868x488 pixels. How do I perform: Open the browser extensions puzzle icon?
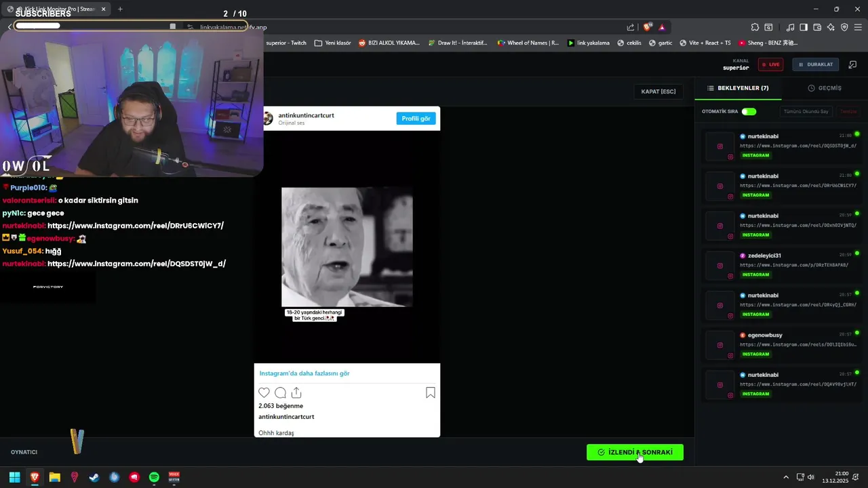(x=755, y=27)
